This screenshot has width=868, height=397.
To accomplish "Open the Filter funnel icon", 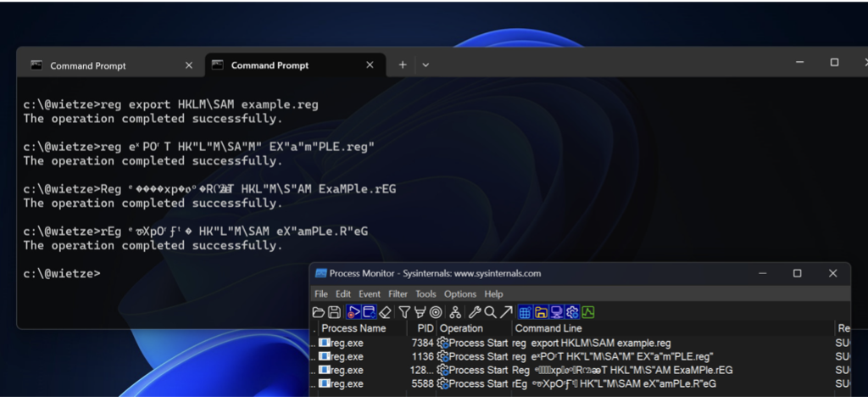I will 404,312.
